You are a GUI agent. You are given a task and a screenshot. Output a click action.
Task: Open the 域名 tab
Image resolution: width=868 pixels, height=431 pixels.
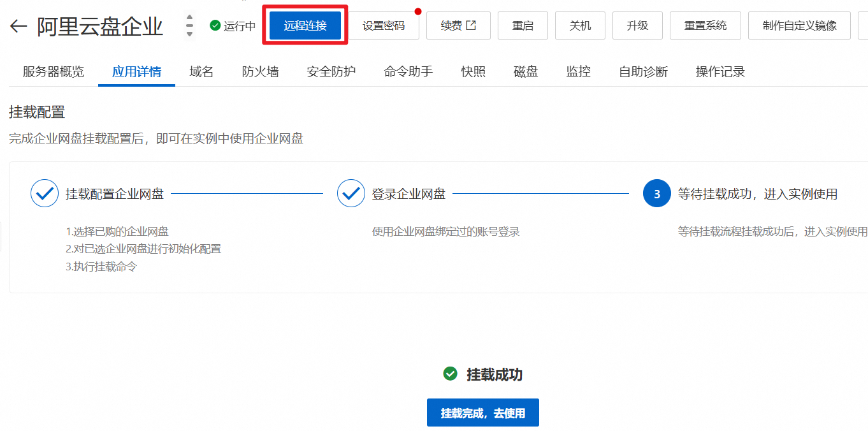click(x=201, y=72)
